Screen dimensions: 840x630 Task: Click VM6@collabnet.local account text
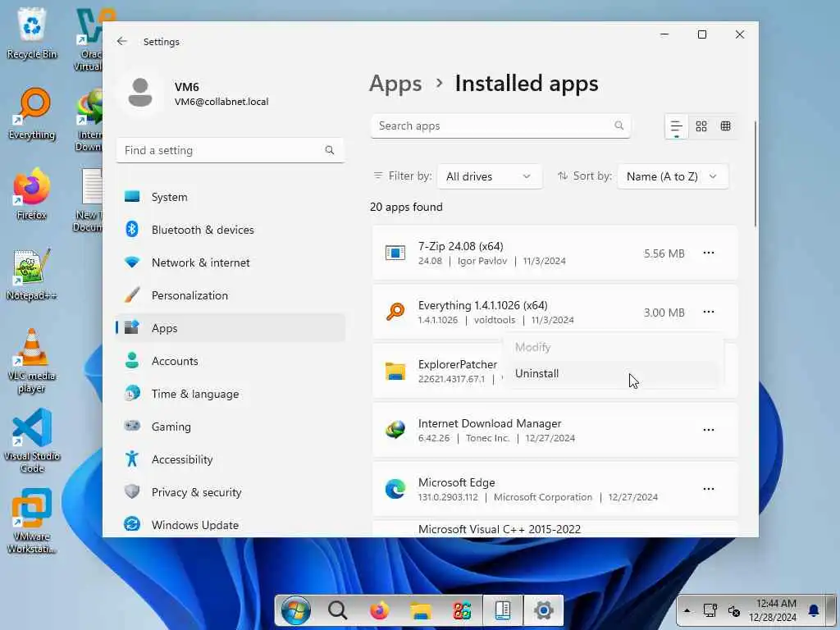tap(221, 102)
